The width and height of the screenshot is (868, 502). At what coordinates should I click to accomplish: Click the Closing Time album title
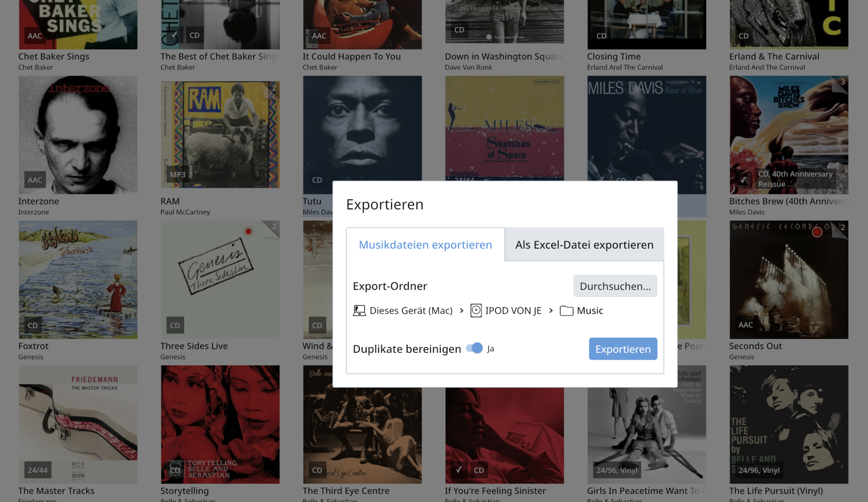tap(613, 56)
